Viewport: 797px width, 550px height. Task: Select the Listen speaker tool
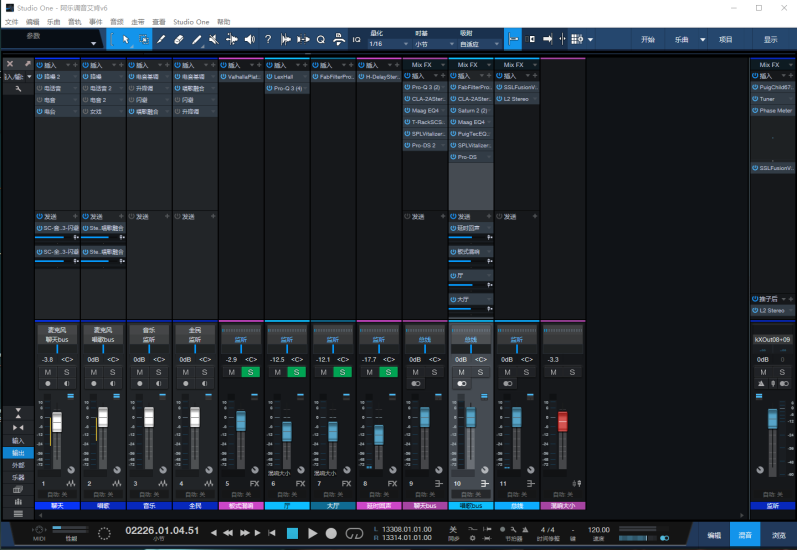click(x=250, y=39)
